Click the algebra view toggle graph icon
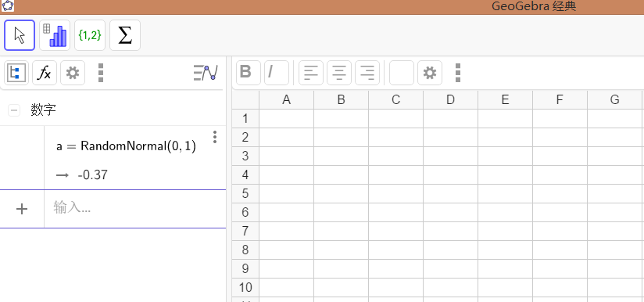644x302 pixels. coord(206,73)
